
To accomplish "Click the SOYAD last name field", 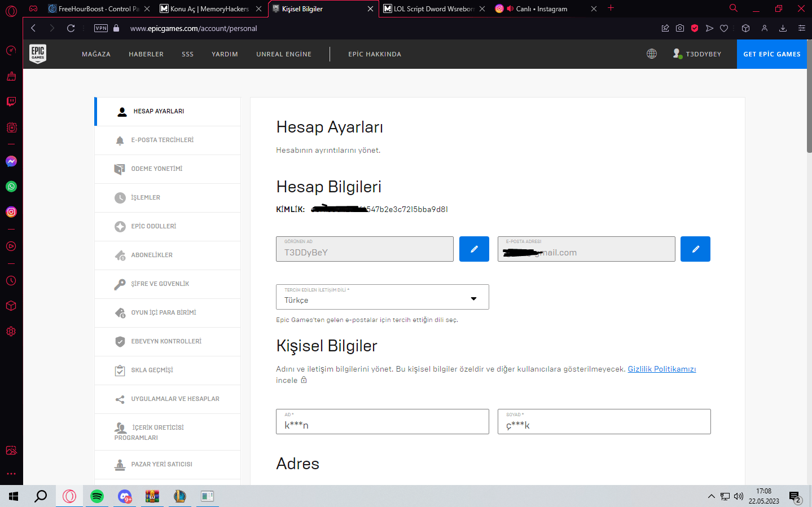I will (x=604, y=422).
